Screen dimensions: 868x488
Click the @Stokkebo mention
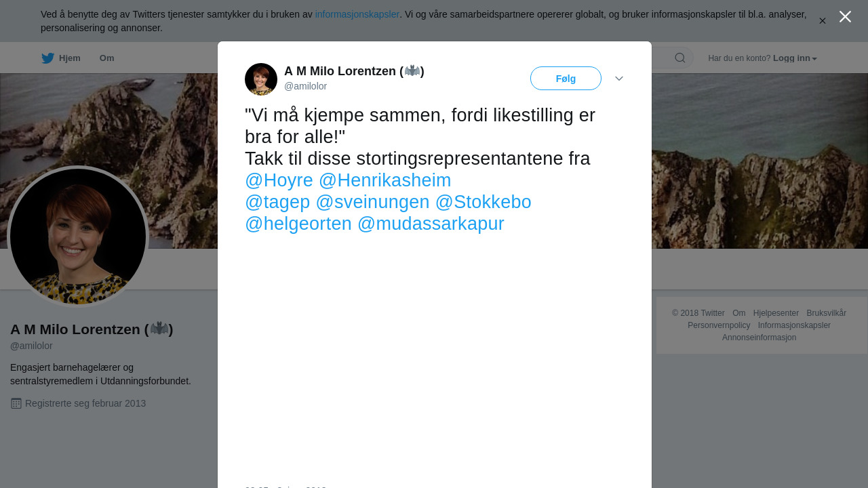click(x=484, y=202)
